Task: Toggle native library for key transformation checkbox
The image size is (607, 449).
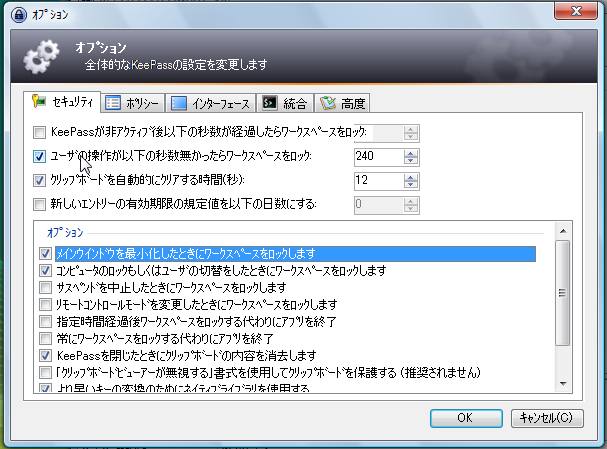Action: click(45, 387)
